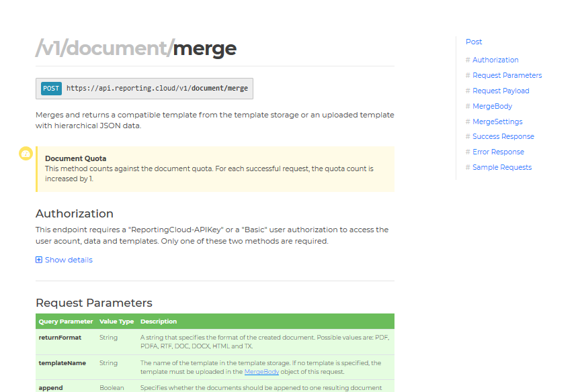Expand Show details authorization link
The width and height of the screenshot is (582, 392).
69,260
